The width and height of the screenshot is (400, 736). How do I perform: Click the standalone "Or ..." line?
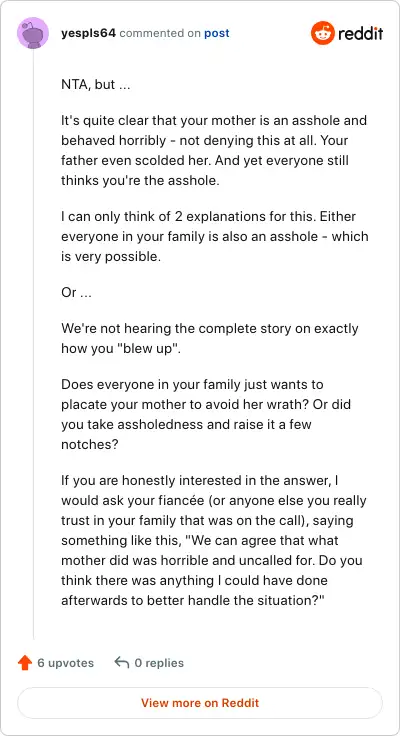[x=76, y=292]
